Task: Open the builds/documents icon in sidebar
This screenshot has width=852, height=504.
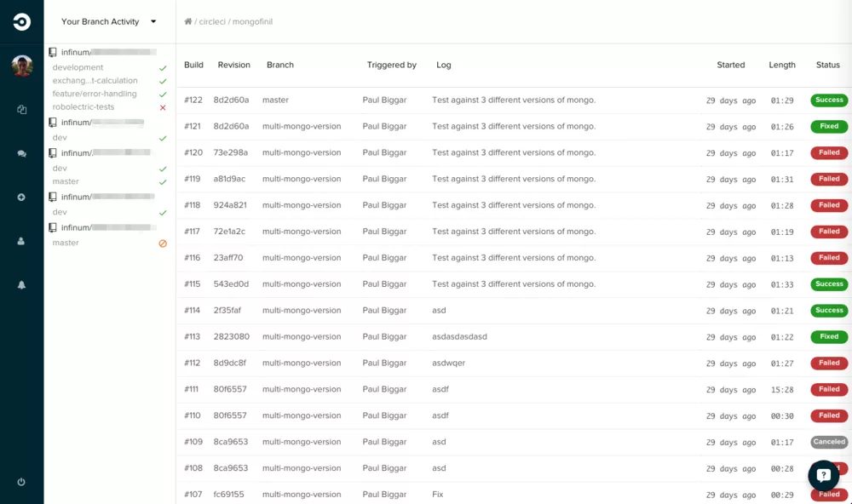Action: point(21,110)
